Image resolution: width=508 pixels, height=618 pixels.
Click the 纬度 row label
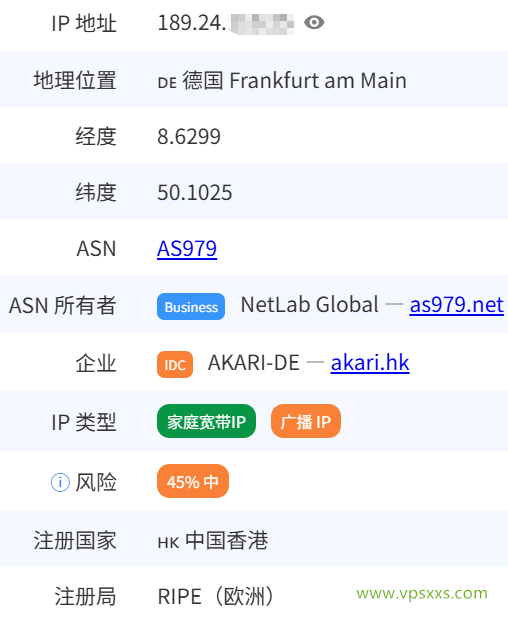click(x=96, y=193)
